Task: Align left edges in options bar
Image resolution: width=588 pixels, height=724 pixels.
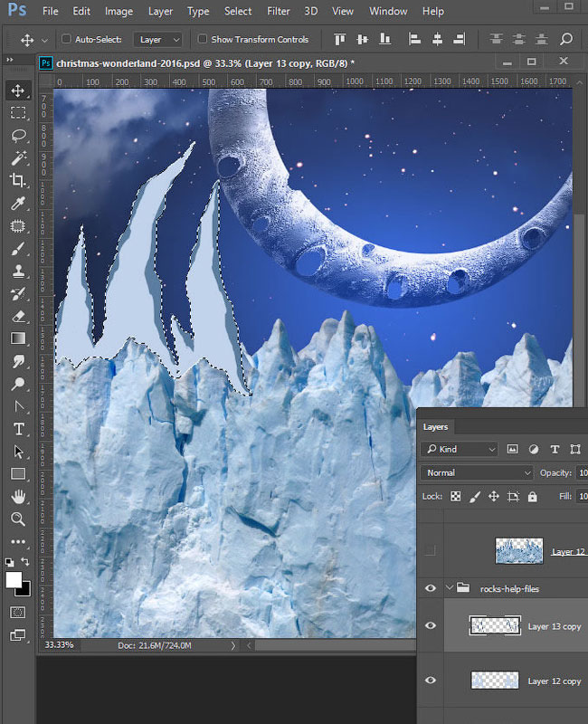Action: (414, 39)
